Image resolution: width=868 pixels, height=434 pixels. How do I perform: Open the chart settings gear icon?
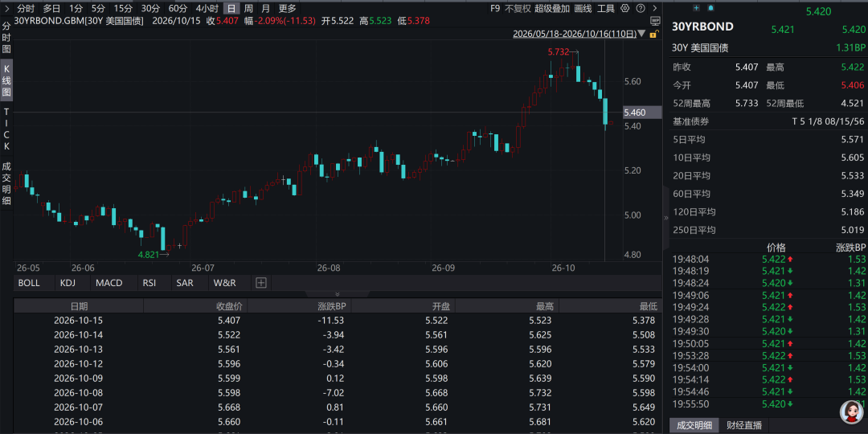[x=624, y=8]
